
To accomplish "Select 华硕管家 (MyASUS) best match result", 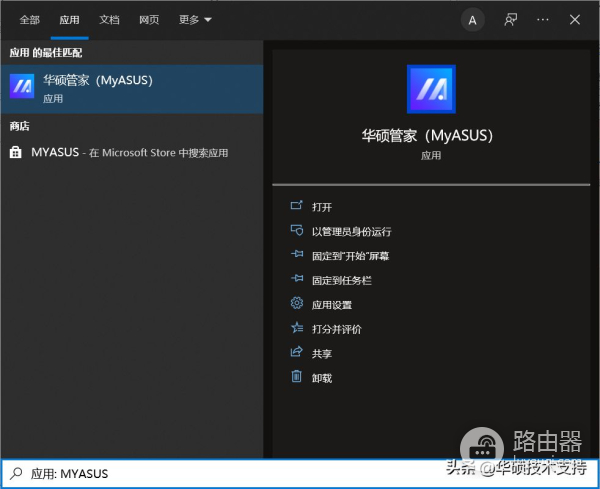I will point(132,89).
